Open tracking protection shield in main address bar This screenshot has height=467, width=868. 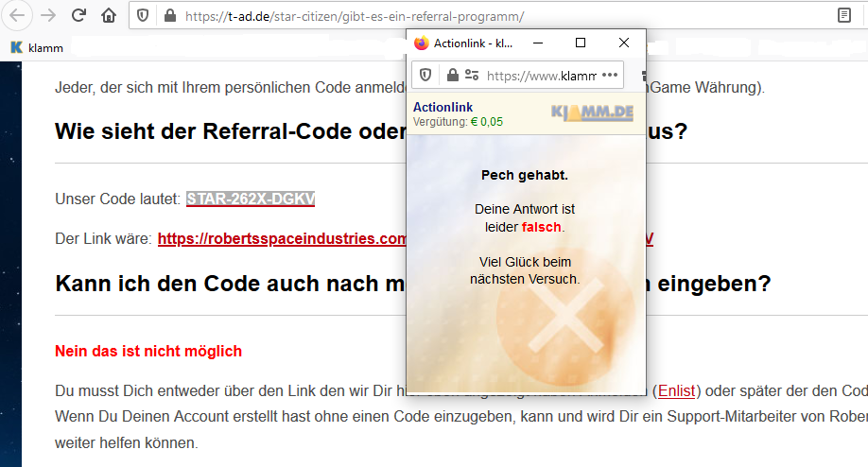[x=143, y=16]
